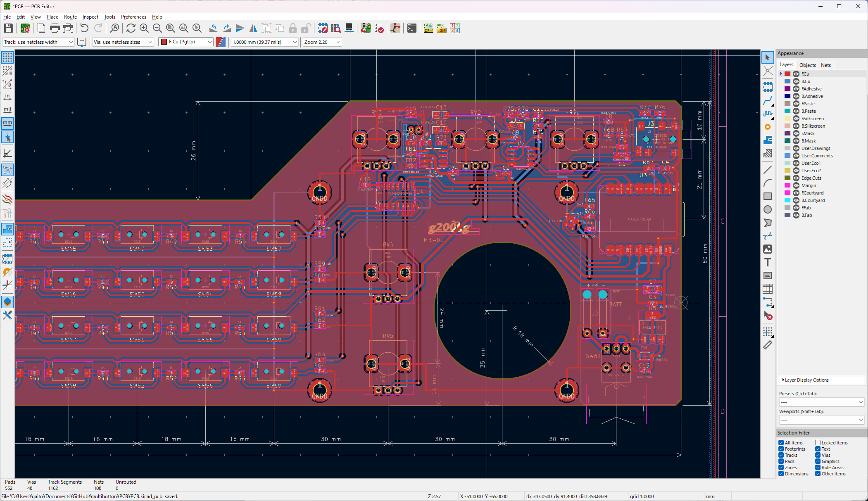Click the Undo arrow icon

click(x=84, y=28)
